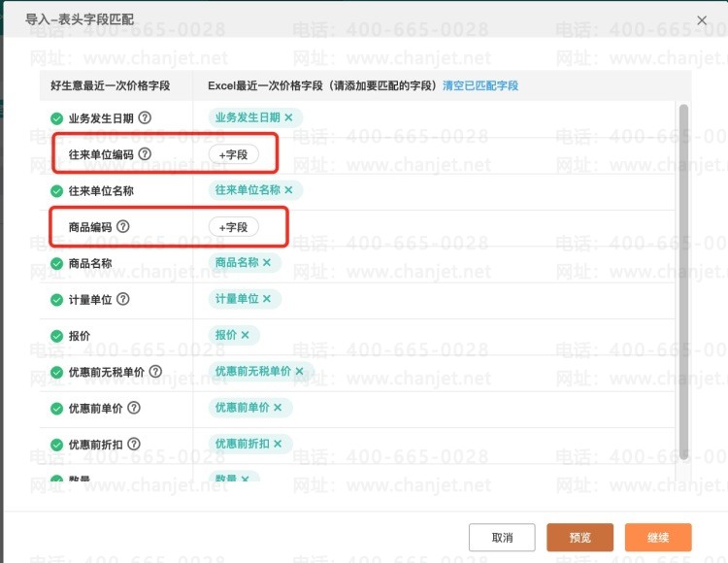Click the field list vertical scrollbar
The image size is (728, 563).
pos(683,282)
